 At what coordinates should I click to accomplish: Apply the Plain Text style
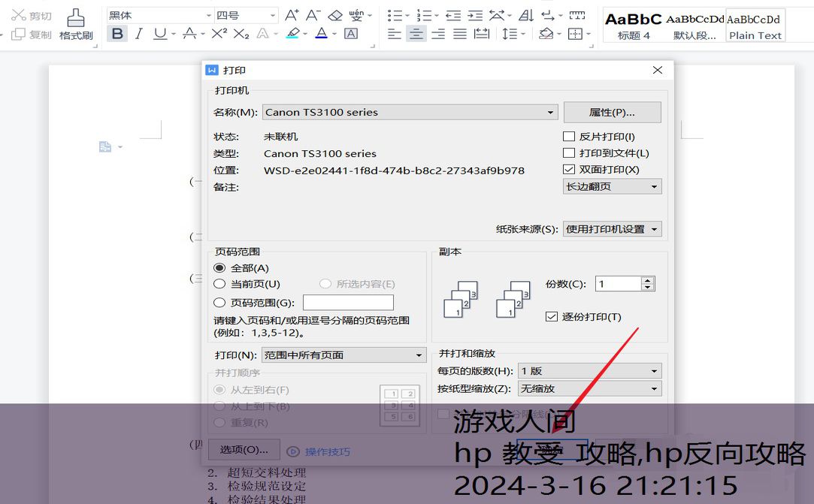[x=755, y=26]
